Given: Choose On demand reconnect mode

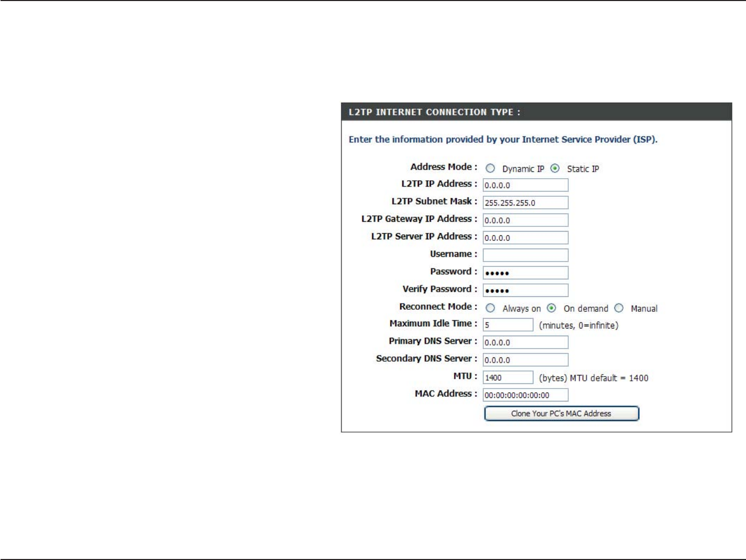Looking at the screenshot, I should 552,308.
